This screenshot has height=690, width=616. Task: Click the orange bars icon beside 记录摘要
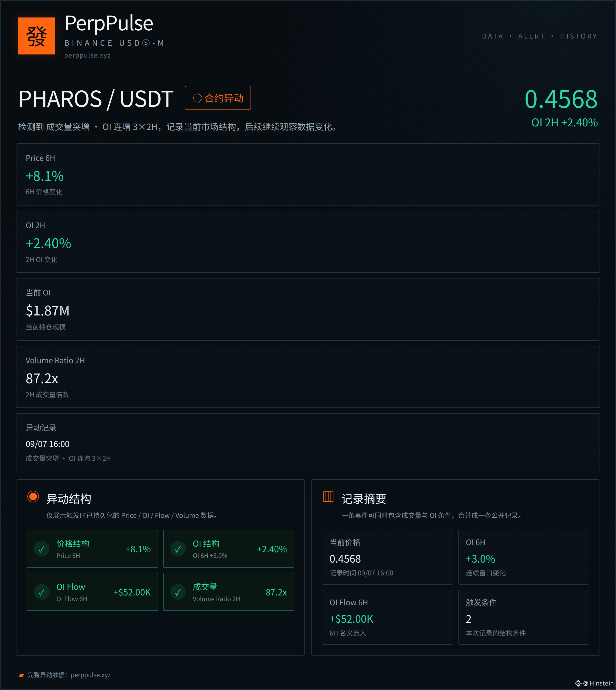(328, 497)
